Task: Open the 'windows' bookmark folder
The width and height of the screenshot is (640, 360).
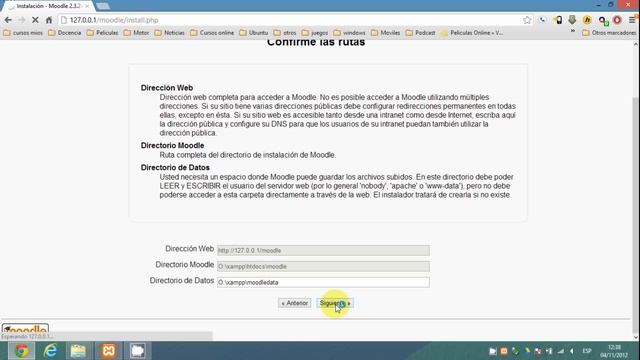Action: pyautogui.click(x=349, y=33)
